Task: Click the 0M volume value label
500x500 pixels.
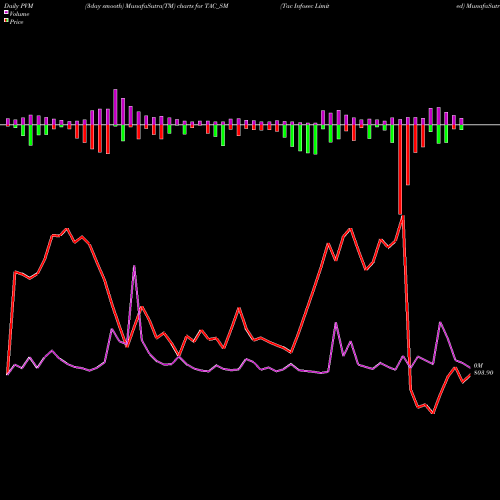Action: 478,366
